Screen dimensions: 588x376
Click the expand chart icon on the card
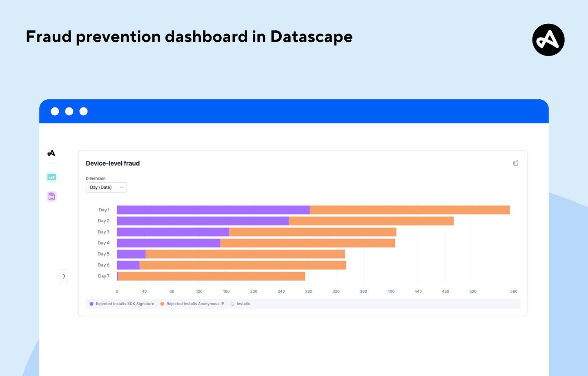tap(515, 163)
